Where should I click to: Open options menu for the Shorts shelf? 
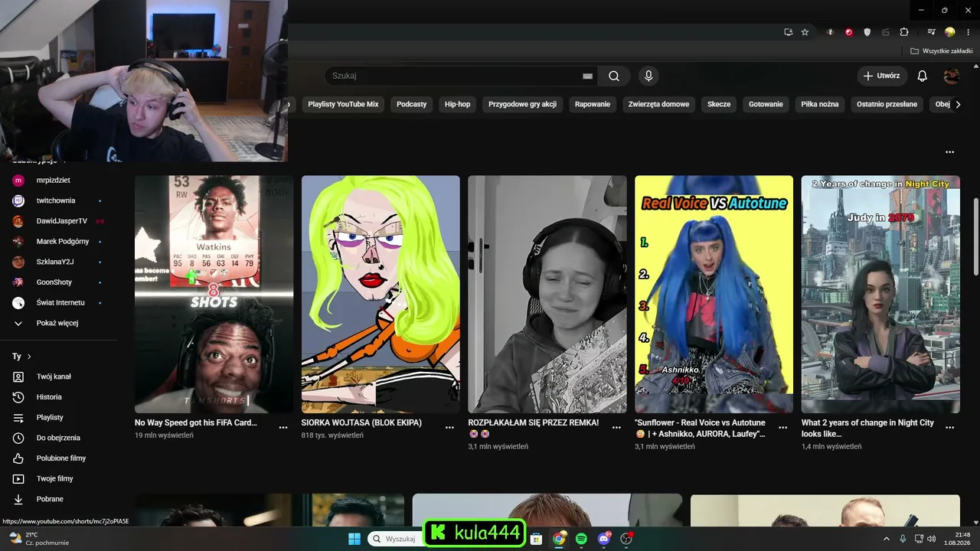[x=950, y=152]
